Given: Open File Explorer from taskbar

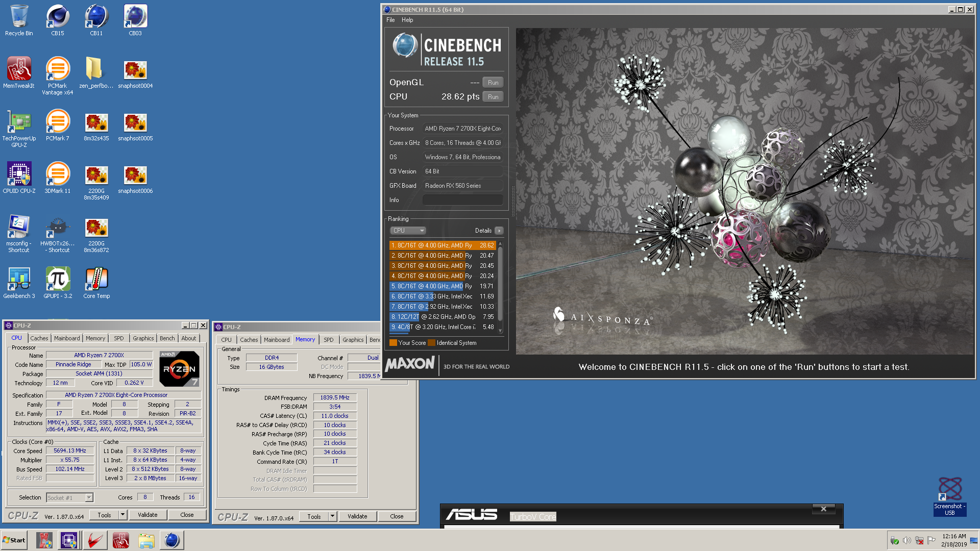Looking at the screenshot, I should (x=146, y=540).
